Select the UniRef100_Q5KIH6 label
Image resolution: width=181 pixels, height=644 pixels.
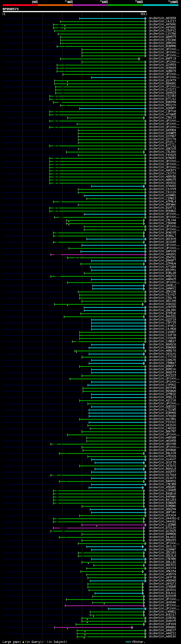[162, 292]
